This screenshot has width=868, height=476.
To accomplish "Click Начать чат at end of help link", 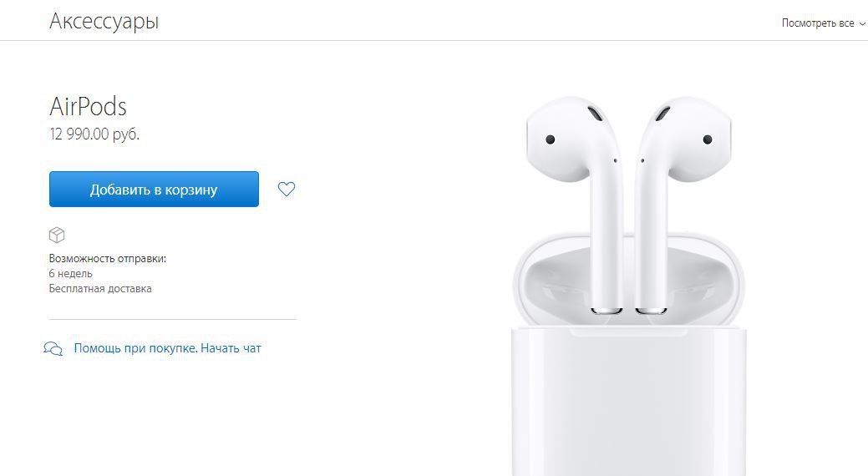I will (231, 348).
